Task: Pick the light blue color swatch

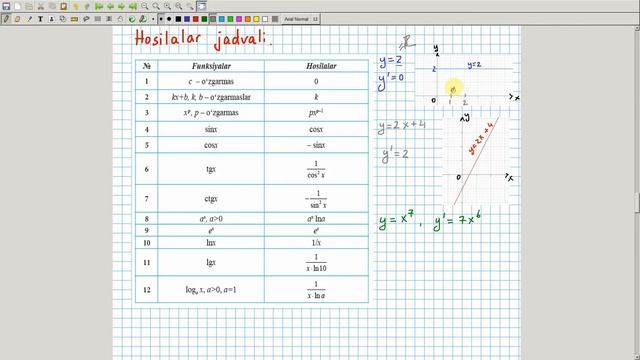Action: 222,19
